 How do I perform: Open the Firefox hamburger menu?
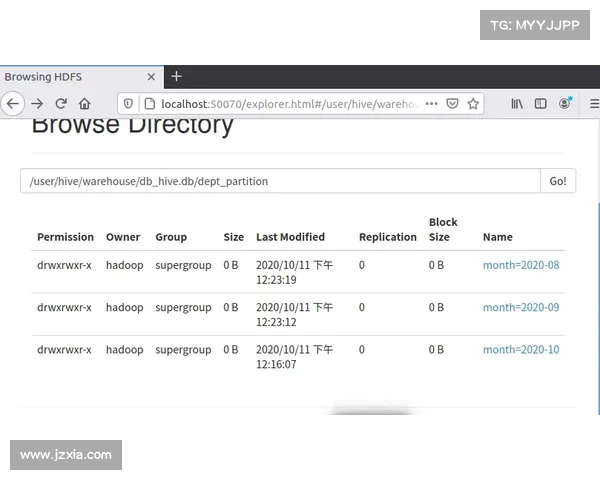[x=593, y=103]
